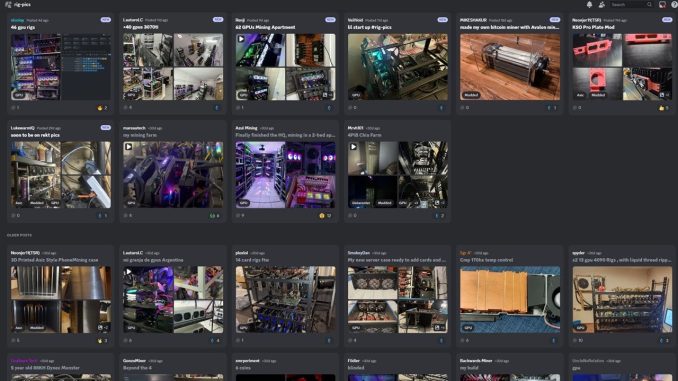Click GPU tag on Crop 170hx temp control
The width and height of the screenshot is (678, 381).
pos(468,327)
